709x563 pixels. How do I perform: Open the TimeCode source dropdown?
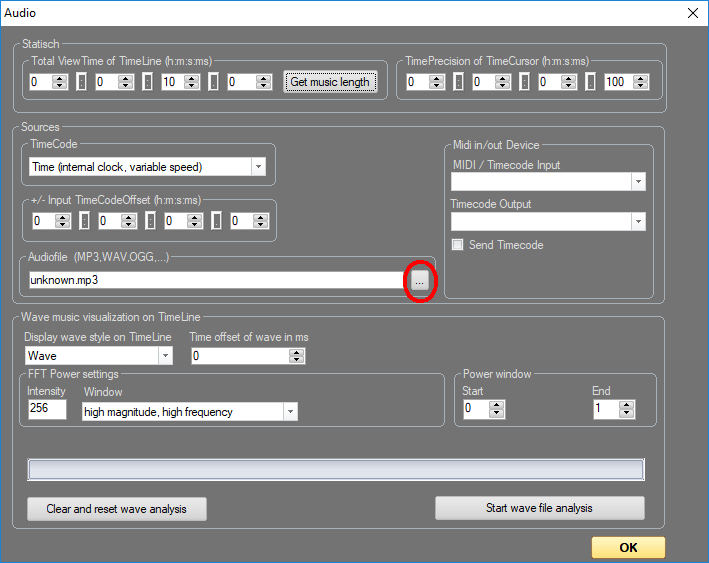[x=258, y=167]
